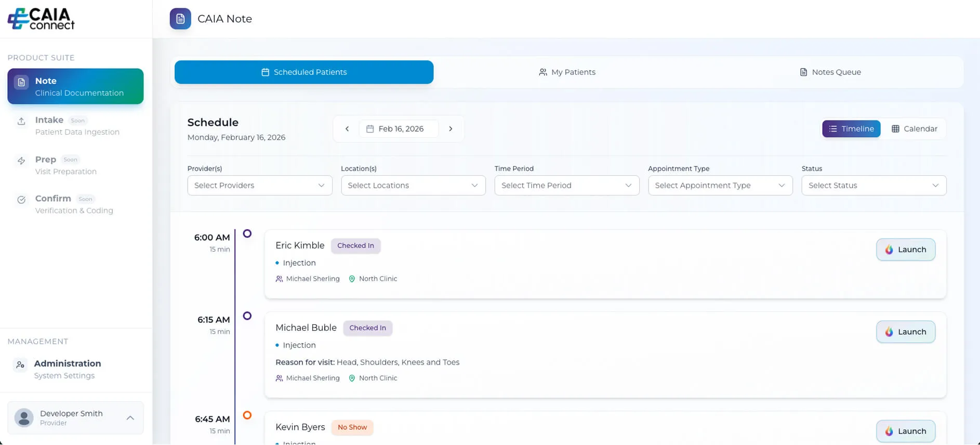This screenshot has width=980, height=445.
Task: Click the Developer Smith avatar icon
Action: (x=24, y=417)
